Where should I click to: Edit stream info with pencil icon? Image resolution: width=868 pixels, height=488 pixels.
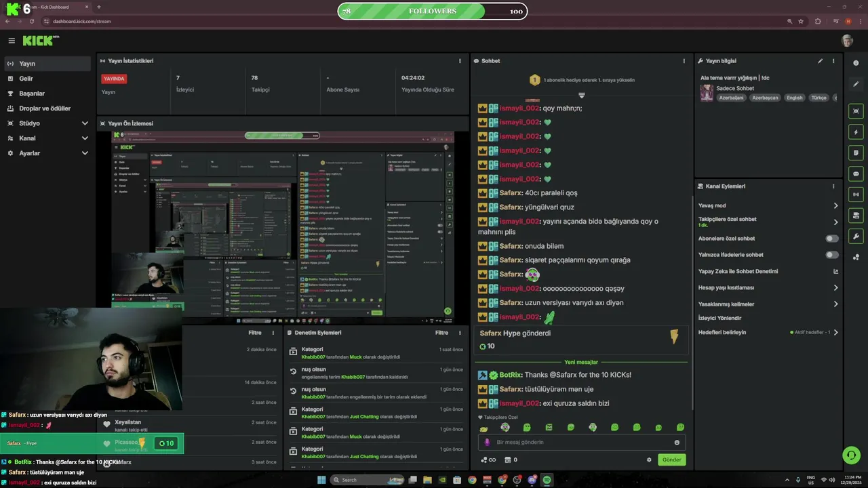pos(820,61)
